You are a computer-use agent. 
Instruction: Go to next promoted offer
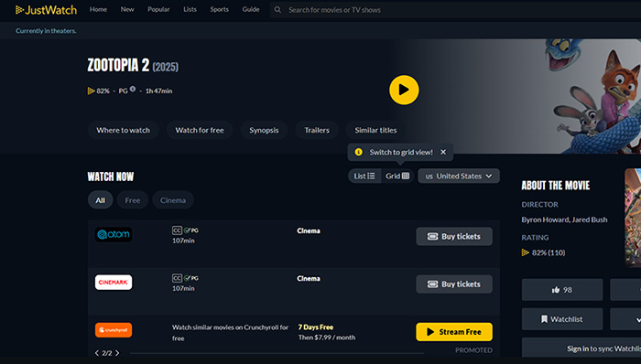pyautogui.click(x=117, y=353)
